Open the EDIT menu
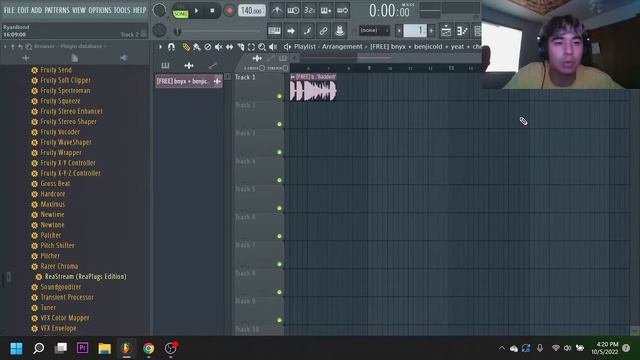 pos(23,10)
